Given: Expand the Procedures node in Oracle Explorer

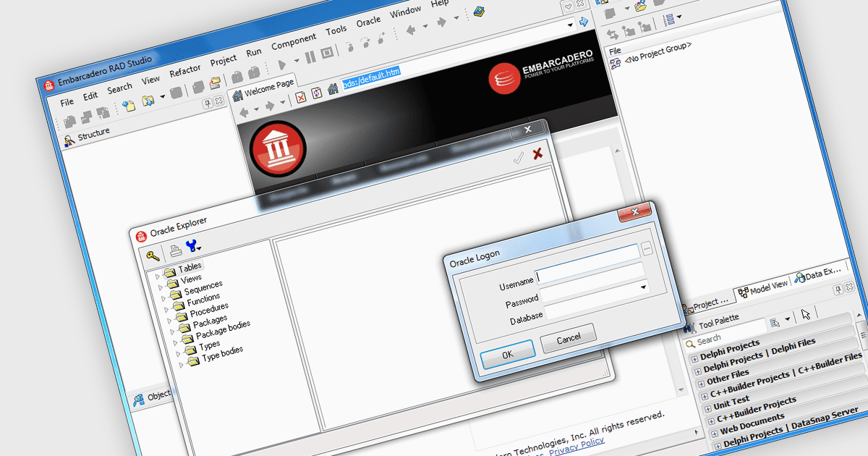Looking at the screenshot, I should pos(170,319).
